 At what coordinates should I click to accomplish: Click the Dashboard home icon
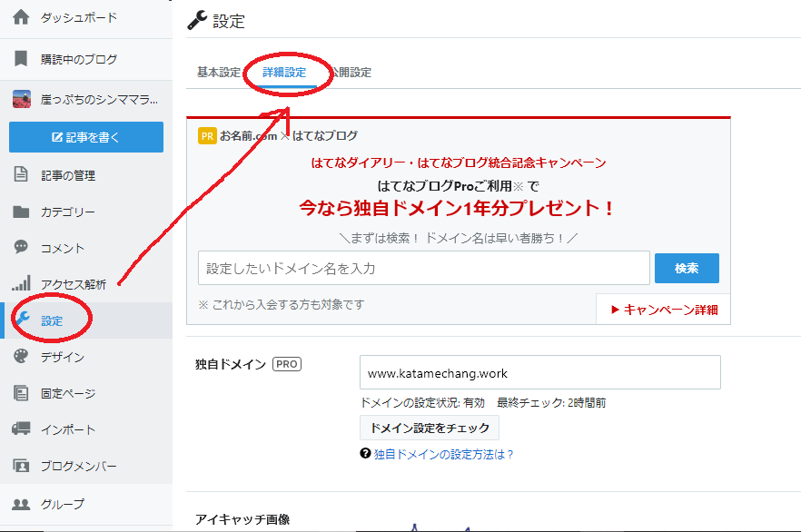[21, 17]
